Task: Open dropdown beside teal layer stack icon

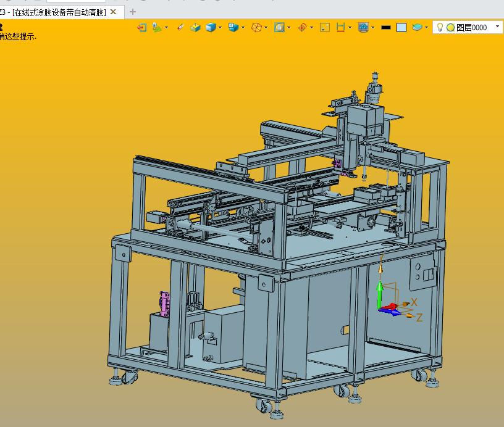Action: click(x=427, y=28)
